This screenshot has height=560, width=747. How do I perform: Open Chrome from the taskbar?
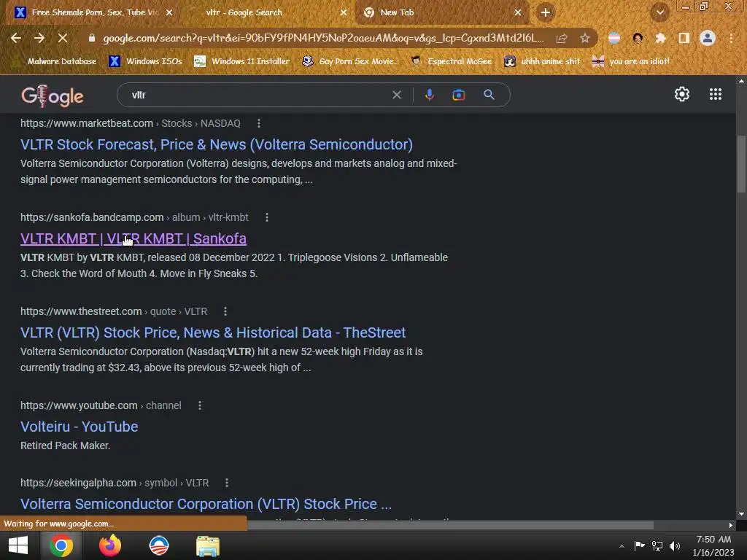tap(61, 545)
